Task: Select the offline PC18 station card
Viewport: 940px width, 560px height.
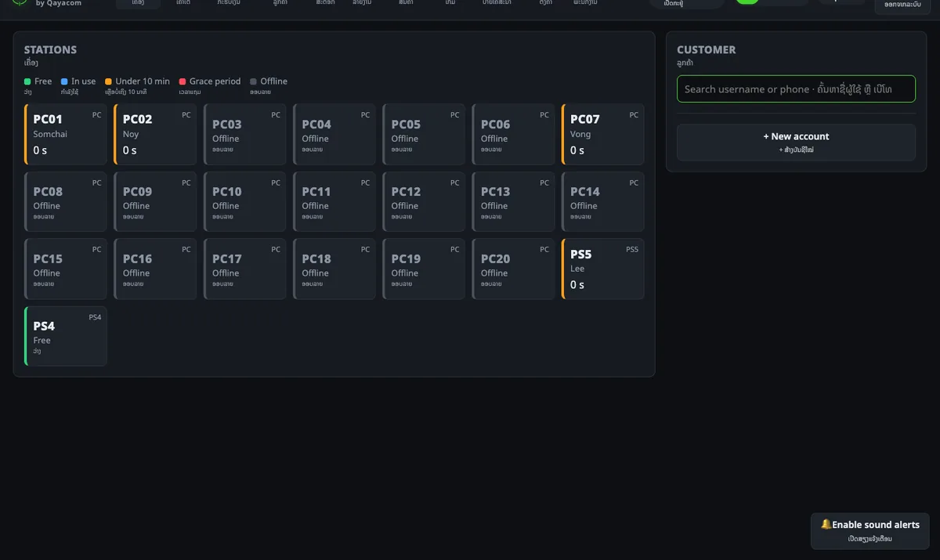Action: pyautogui.click(x=334, y=269)
